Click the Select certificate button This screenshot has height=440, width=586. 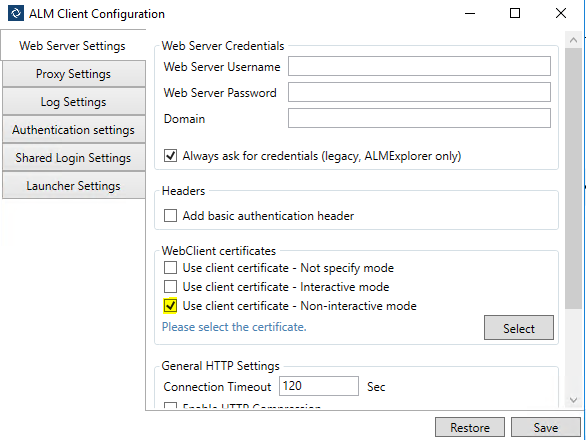coord(519,328)
